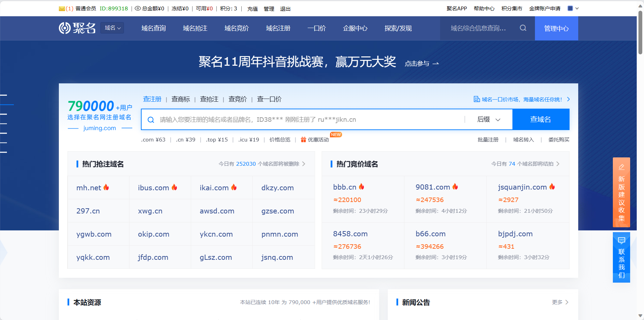Click the magnifier in the top navigation search

tap(523, 28)
